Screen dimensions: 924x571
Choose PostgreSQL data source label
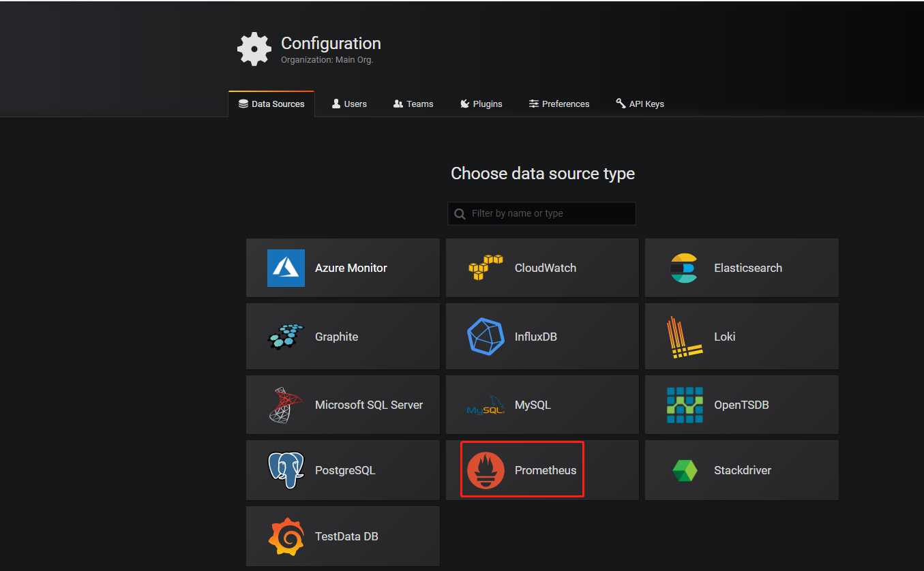(x=345, y=470)
